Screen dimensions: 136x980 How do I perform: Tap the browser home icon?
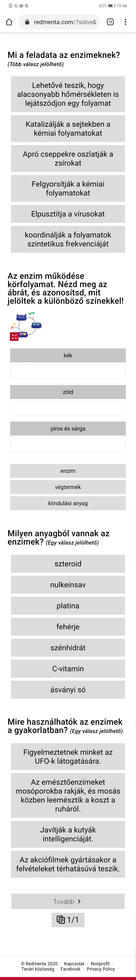coord(9,22)
